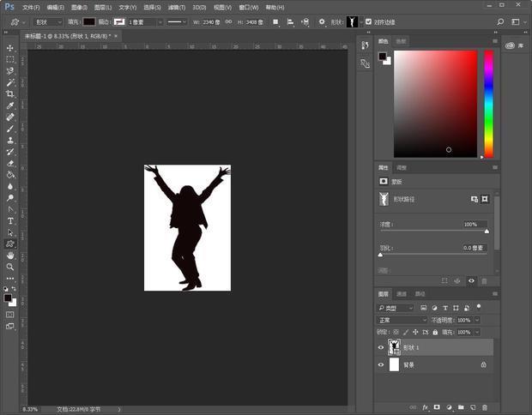Hide the 形状 1 layer
The image size is (532, 415).
pyautogui.click(x=382, y=347)
